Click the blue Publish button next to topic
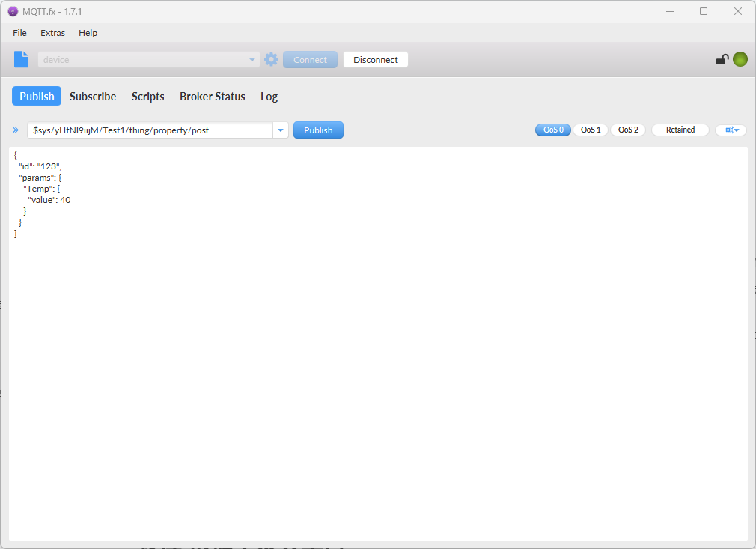 point(318,130)
